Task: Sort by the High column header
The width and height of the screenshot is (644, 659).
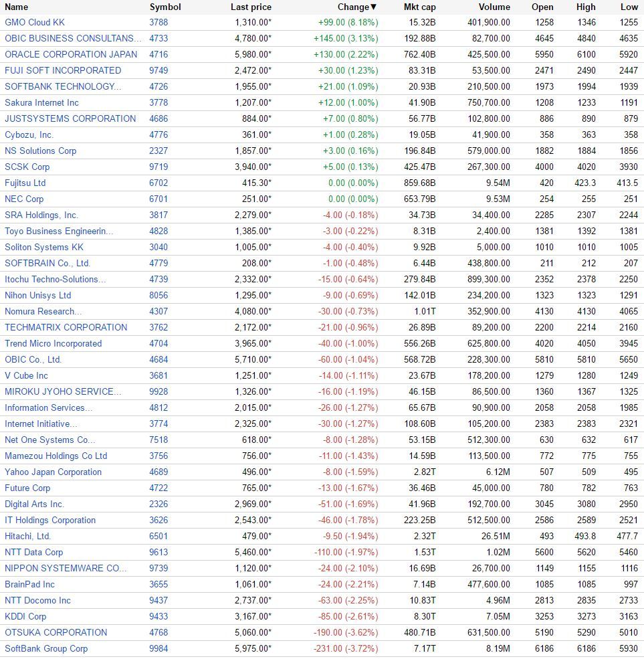Action: coord(586,7)
